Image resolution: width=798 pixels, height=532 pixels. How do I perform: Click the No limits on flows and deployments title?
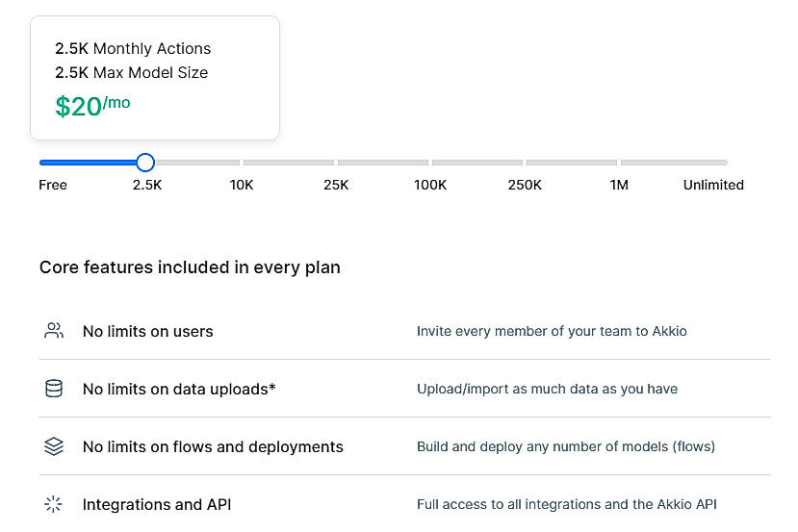[x=213, y=446]
